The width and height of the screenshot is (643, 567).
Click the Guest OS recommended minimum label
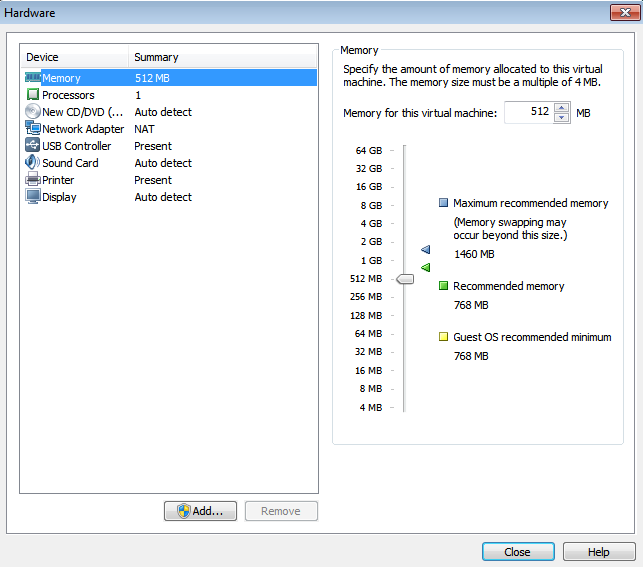tap(532, 337)
